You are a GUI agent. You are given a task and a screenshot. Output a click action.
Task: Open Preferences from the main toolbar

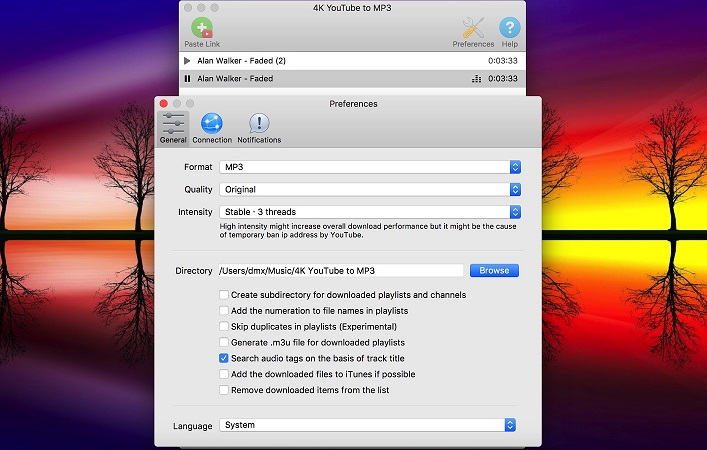(473, 28)
